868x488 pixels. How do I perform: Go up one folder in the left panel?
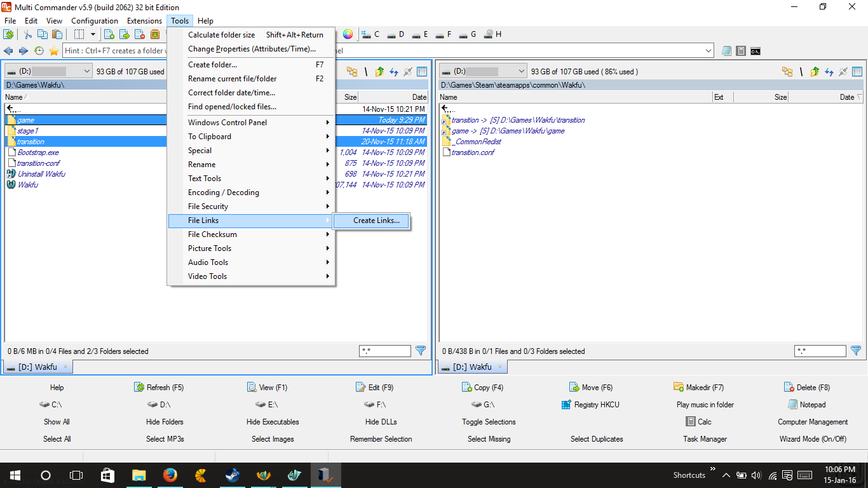(379, 72)
